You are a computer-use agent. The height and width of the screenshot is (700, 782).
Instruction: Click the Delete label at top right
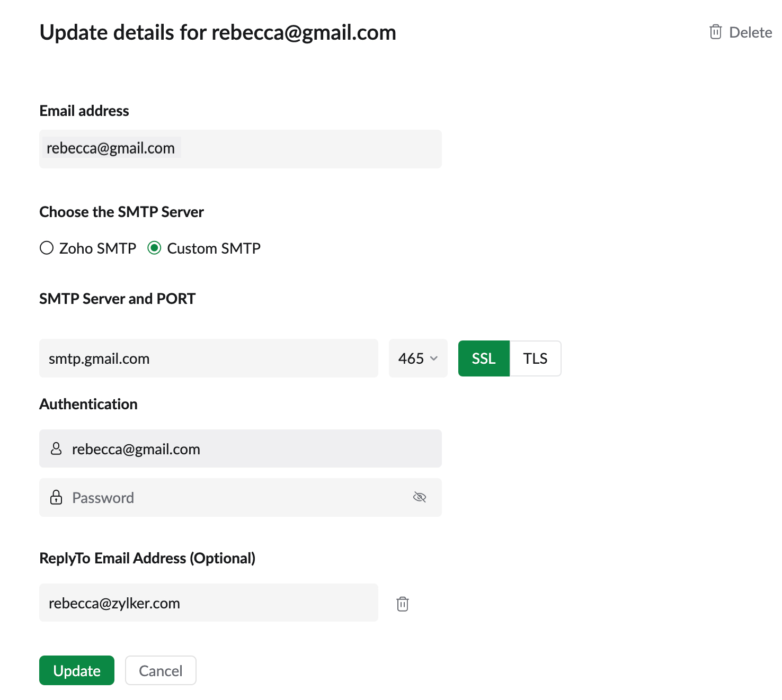click(750, 32)
